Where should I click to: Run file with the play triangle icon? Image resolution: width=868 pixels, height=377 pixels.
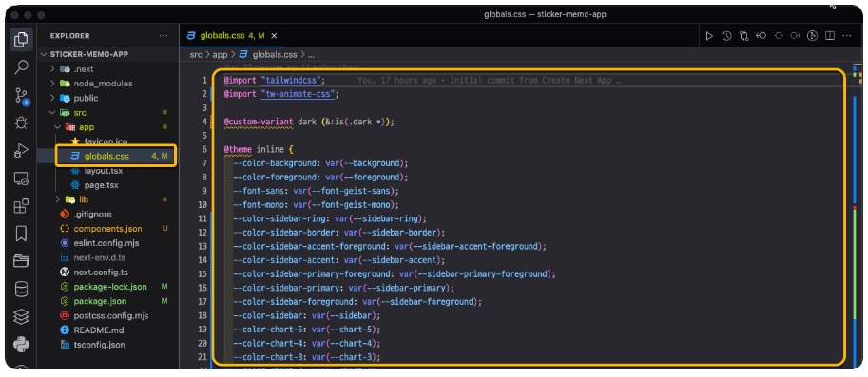pyautogui.click(x=709, y=36)
